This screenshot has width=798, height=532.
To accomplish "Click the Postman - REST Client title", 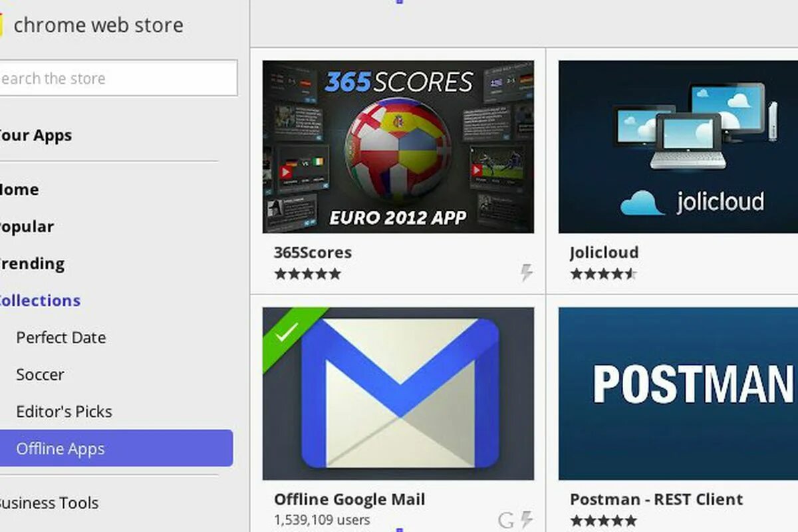I will [656, 499].
